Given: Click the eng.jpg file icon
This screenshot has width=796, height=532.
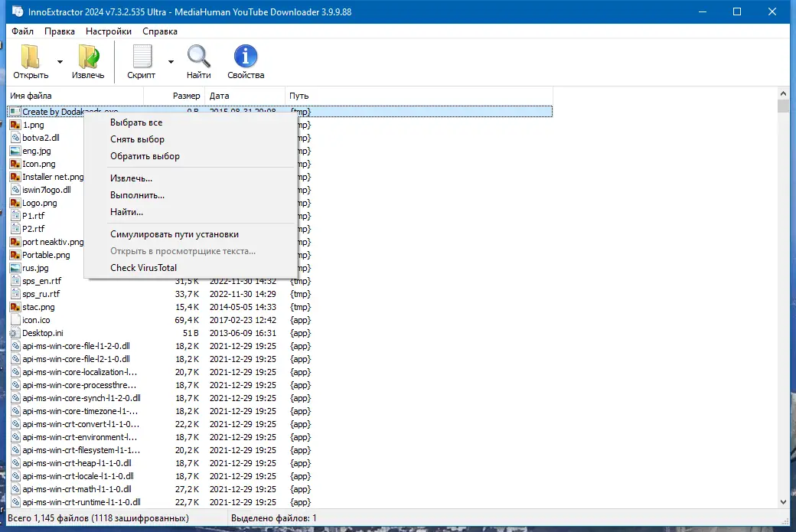Looking at the screenshot, I should point(15,151).
